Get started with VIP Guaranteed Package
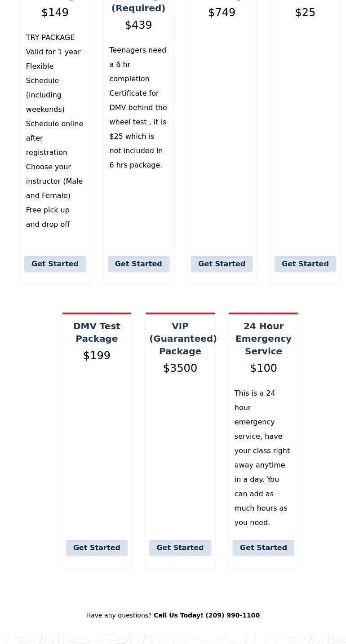The image size is (346, 644). tap(180, 547)
